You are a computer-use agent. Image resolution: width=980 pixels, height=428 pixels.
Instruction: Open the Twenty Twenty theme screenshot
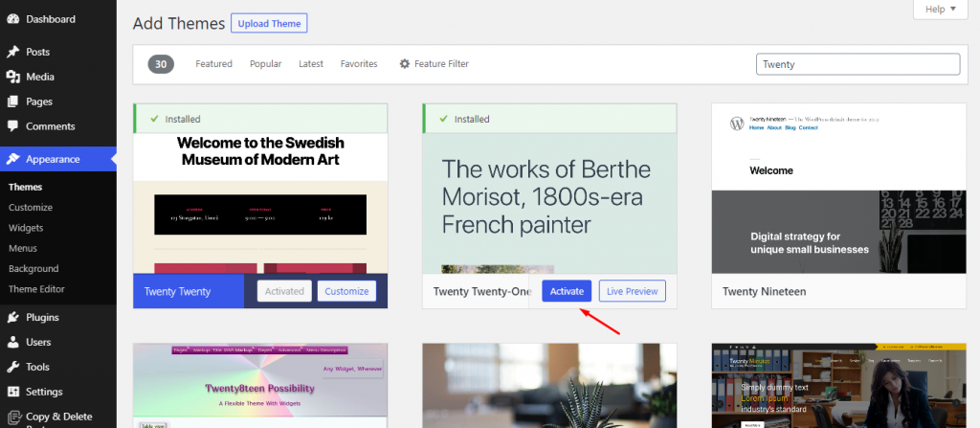[x=260, y=203]
